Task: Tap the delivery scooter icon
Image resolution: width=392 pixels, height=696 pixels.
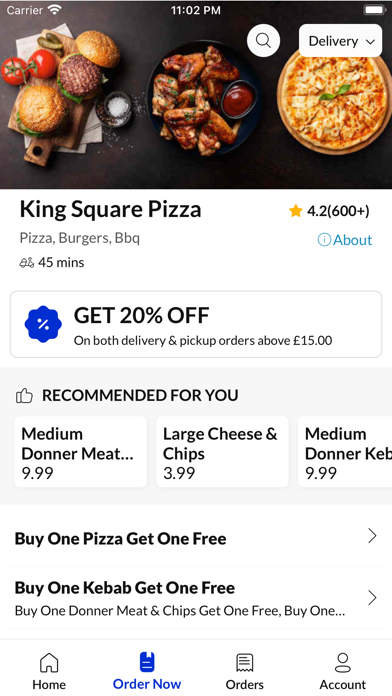Action: point(27,263)
